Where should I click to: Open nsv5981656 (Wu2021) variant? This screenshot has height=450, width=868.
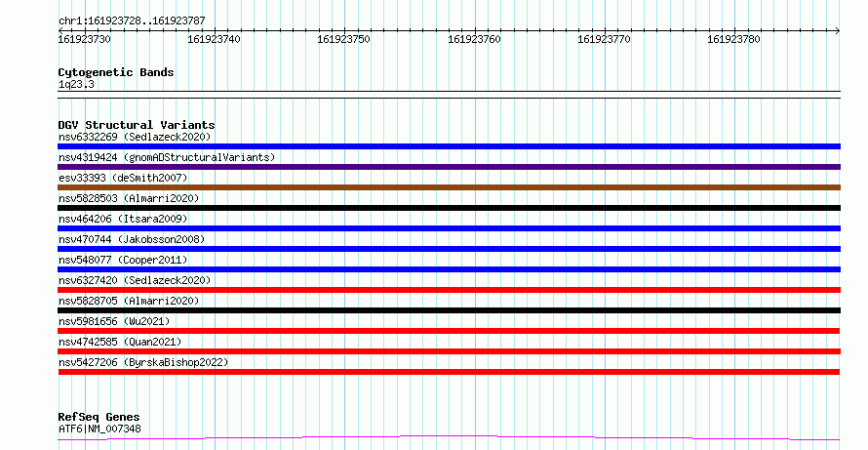click(114, 321)
